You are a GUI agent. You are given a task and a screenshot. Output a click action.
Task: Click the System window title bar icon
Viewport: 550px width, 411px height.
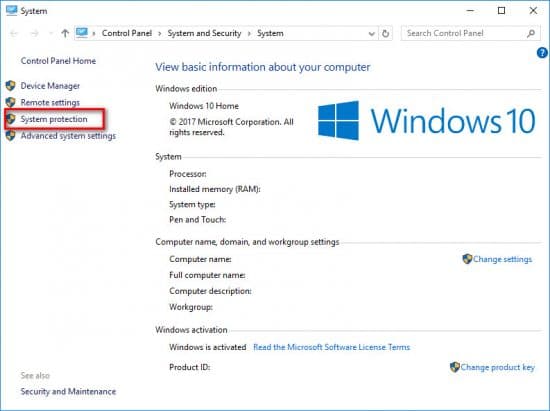point(11,11)
